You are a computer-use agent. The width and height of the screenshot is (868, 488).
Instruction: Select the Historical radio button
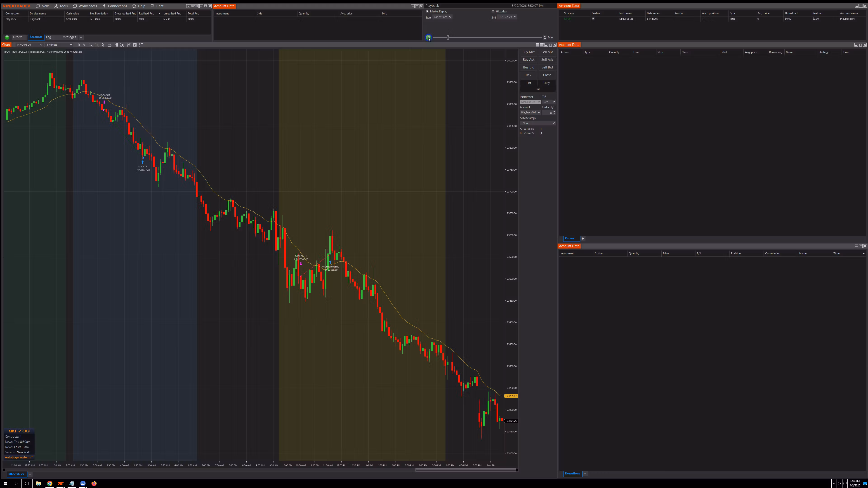[x=493, y=11]
